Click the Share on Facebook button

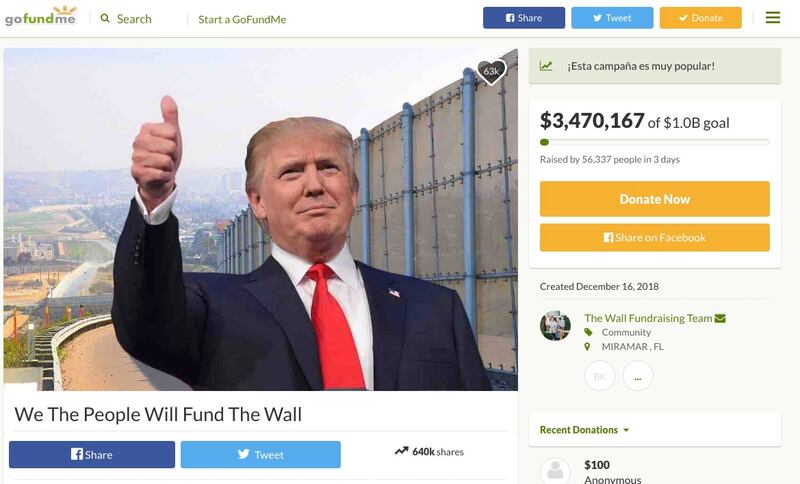pos(655,237)
